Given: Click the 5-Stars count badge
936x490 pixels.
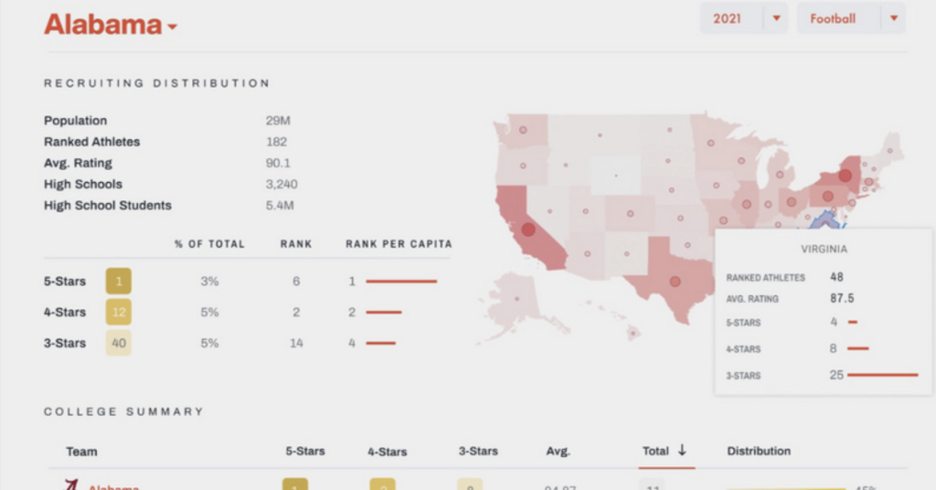Looking at the screenshot, I should (x=119, y=281).
